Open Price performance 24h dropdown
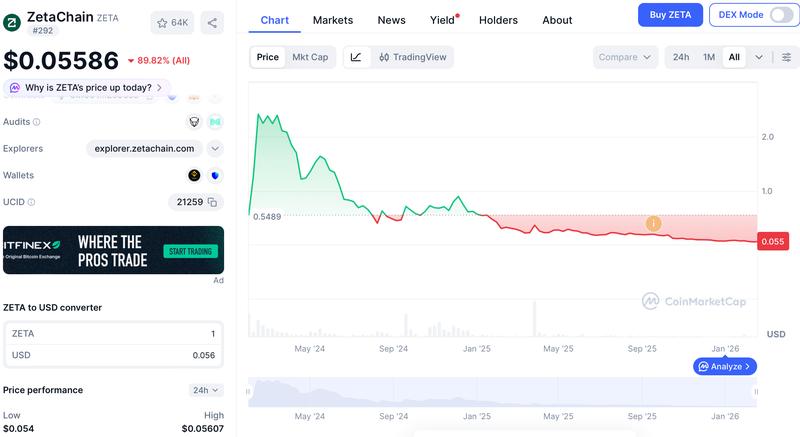 pyautogui.click(x=206, y=390)
